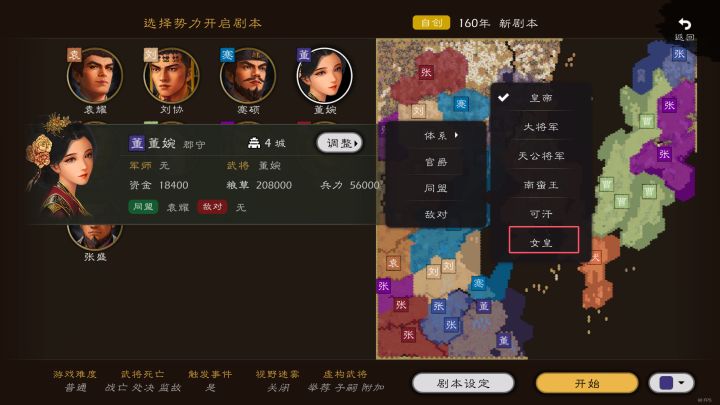Click the 开始 start button
720x405 pixels.
click(x=587, y=383)
